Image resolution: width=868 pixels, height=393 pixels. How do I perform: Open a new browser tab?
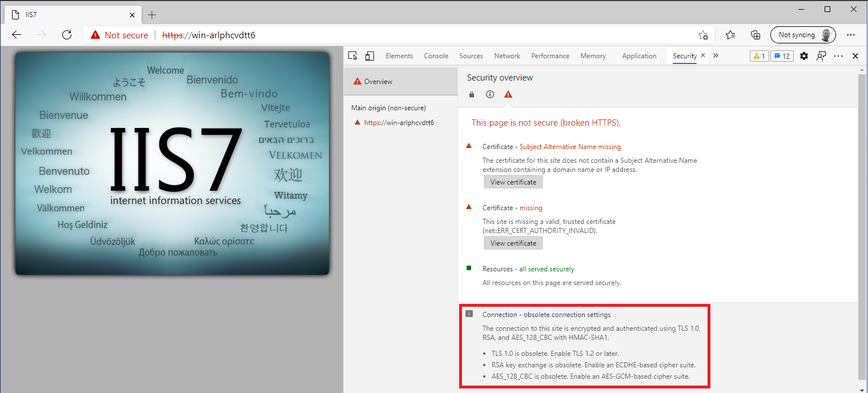[152, 15]
